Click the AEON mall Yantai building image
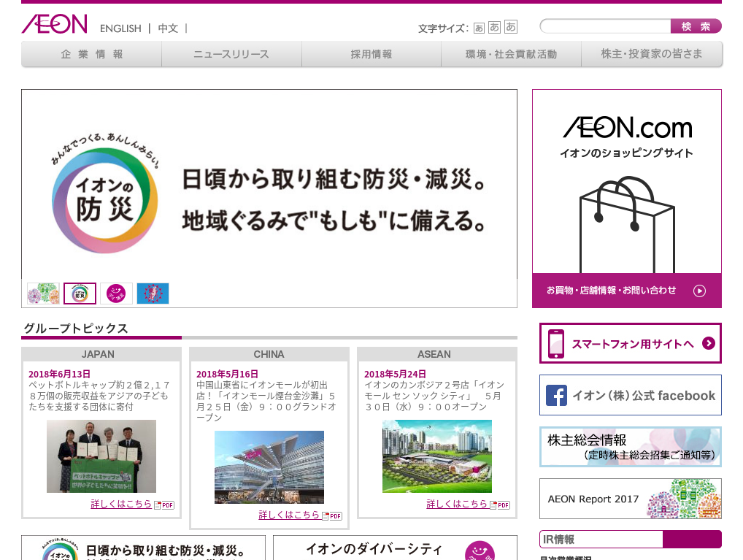The height and width of the screenshot is (560, 743). pyautogui.click(x=269, y=467)
